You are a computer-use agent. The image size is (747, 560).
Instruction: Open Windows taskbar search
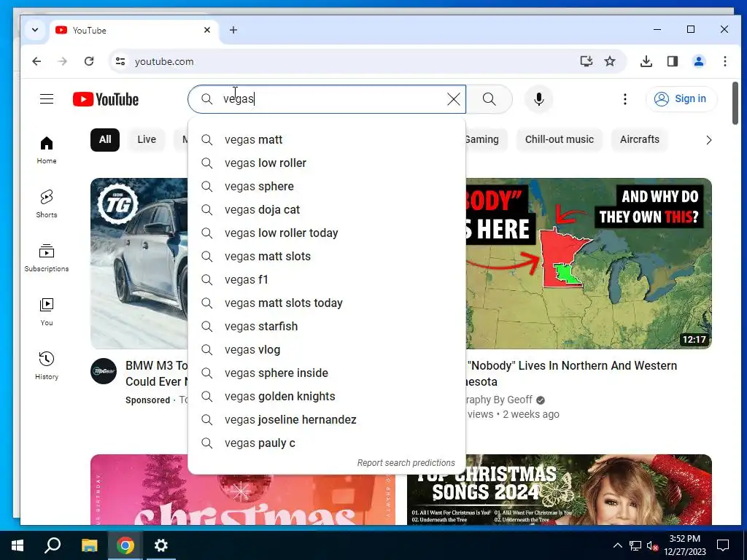point(53,545)
